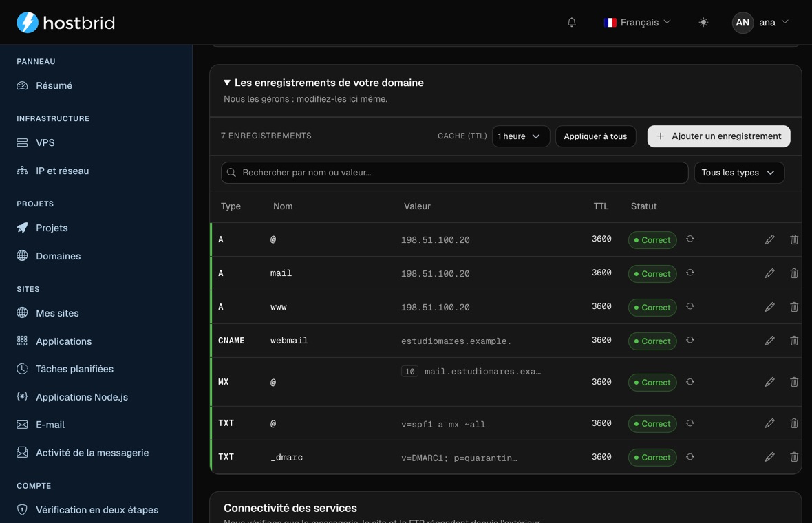The width and height of the screenshot is (812, 523).
Task: Open Activité de la messagerie
Action: (x=83, y=453)
